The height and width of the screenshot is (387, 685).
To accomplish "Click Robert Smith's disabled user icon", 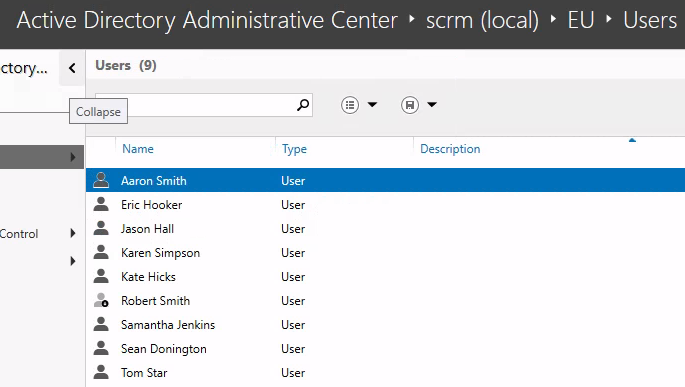I will tap(101, 301).
